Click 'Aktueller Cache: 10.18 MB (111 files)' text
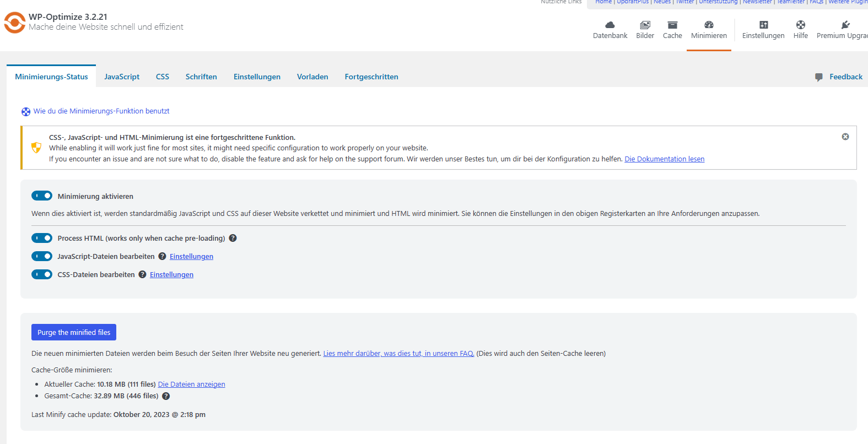This screenshot has width=868, height=444. point(100,385)
